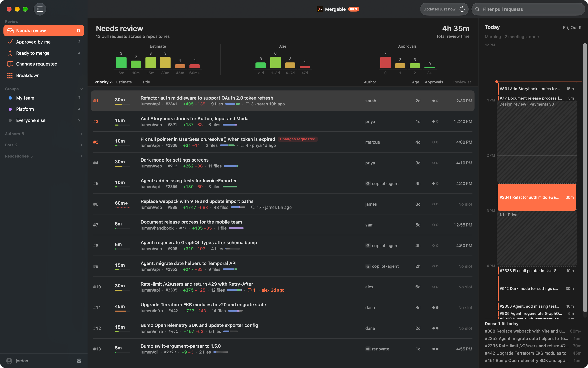Screen dimensions: 588x368
Task: Click the Needs review inbox icon
Action: (x=10, y=31)
